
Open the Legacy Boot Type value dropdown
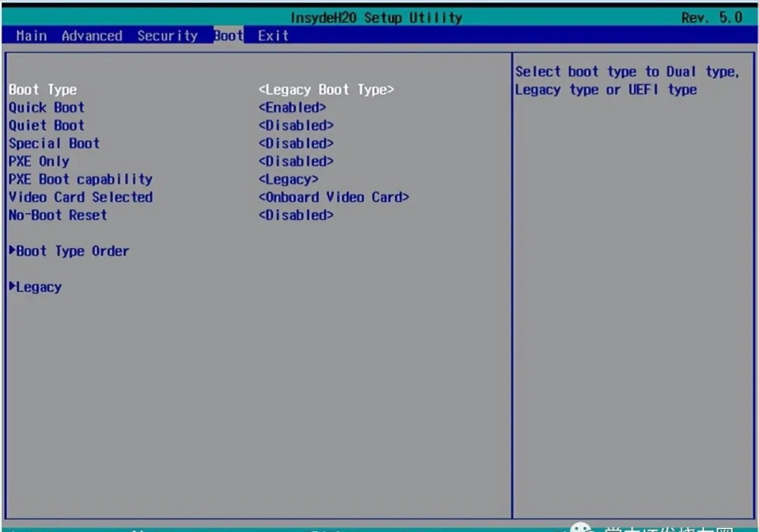point(326,89)
